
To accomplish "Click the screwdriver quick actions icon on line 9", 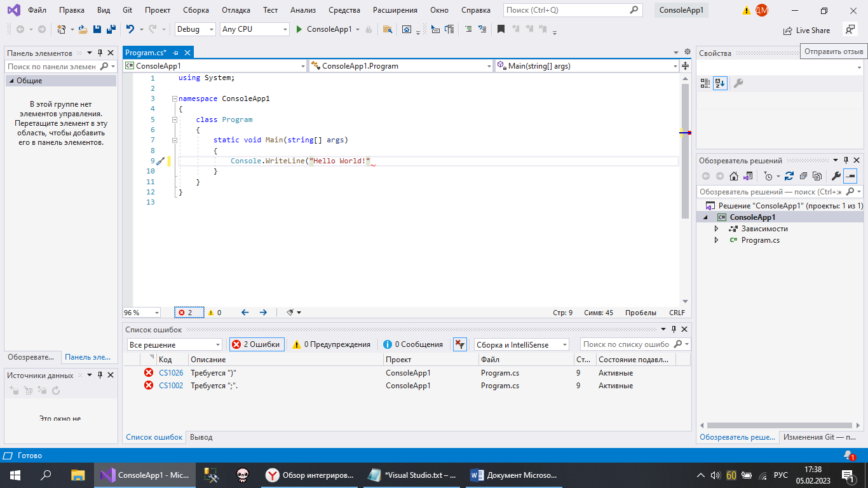I will pyautogui.click(x=160, y=161).
